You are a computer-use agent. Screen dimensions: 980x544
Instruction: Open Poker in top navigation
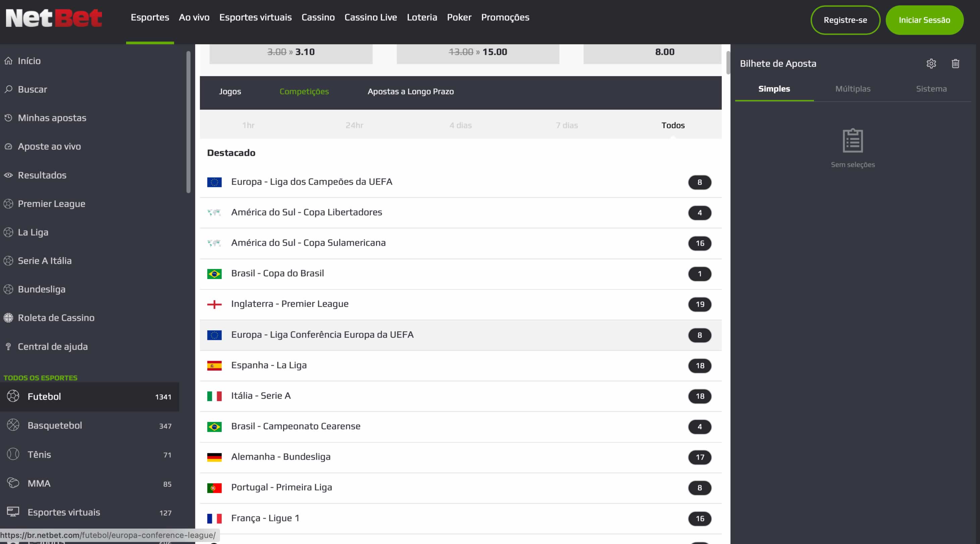click(459, 17)
